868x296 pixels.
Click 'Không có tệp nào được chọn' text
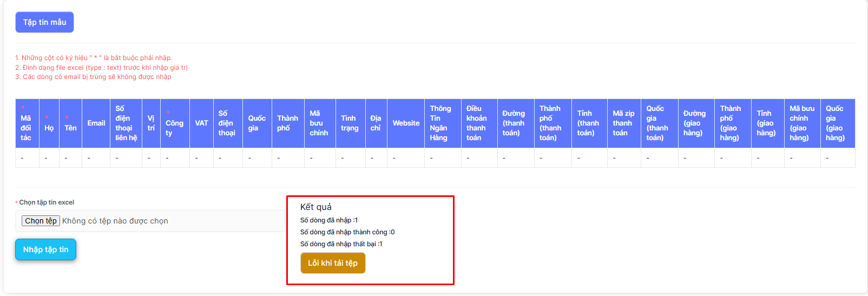[x=115, y=221]
